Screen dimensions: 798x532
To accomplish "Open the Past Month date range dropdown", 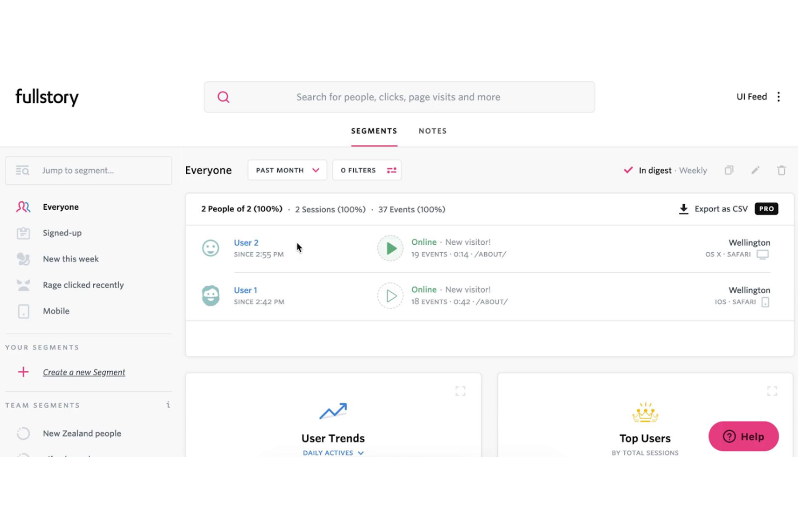I will [x=287, y=170].
